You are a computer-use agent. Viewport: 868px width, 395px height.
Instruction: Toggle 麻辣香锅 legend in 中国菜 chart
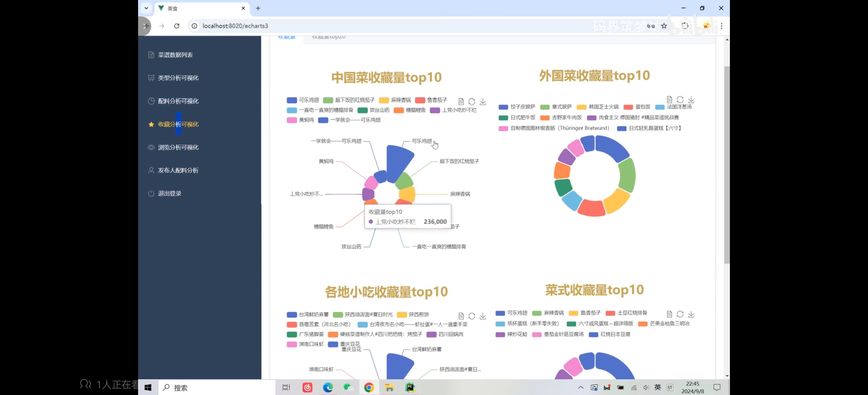pyautogui.click(x=395, y=100)
